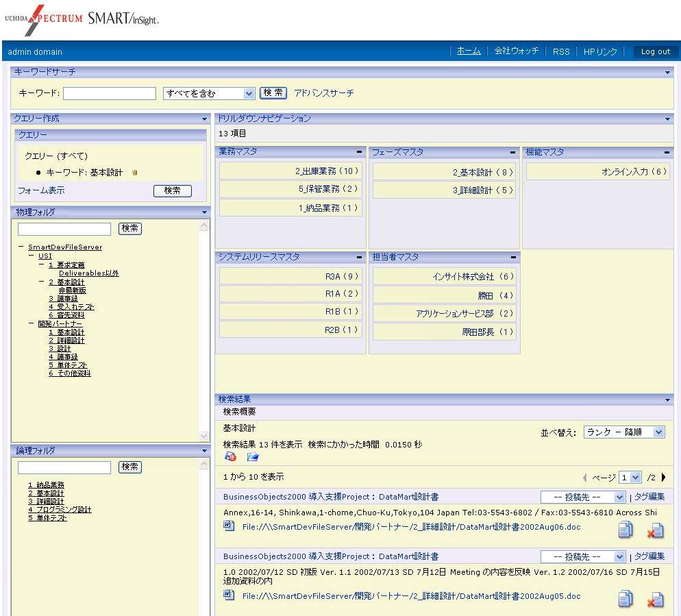681x616 pixels.
Task: Collapse the 担当者マスタ panel with minus button
Action: pos(513,258)
